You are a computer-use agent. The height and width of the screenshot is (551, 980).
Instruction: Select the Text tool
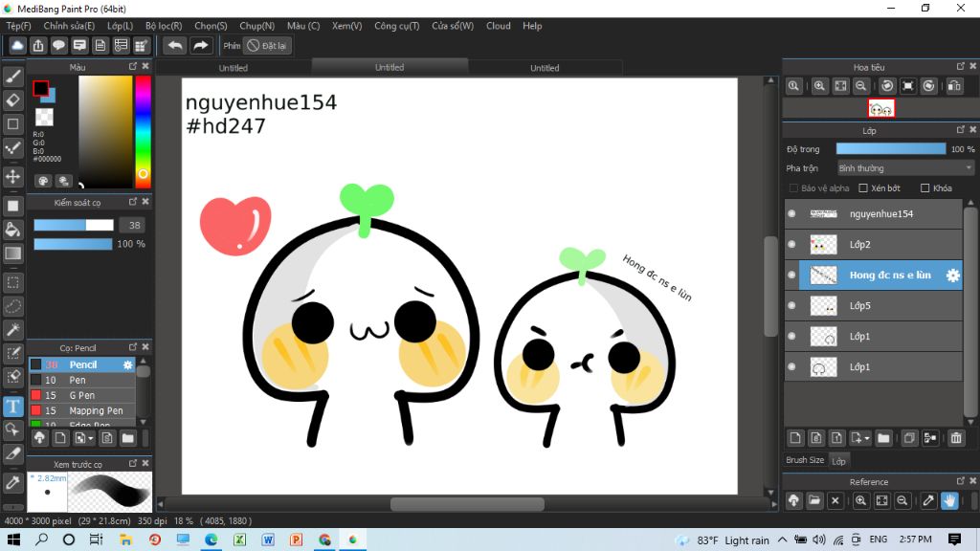coord(13,407)
